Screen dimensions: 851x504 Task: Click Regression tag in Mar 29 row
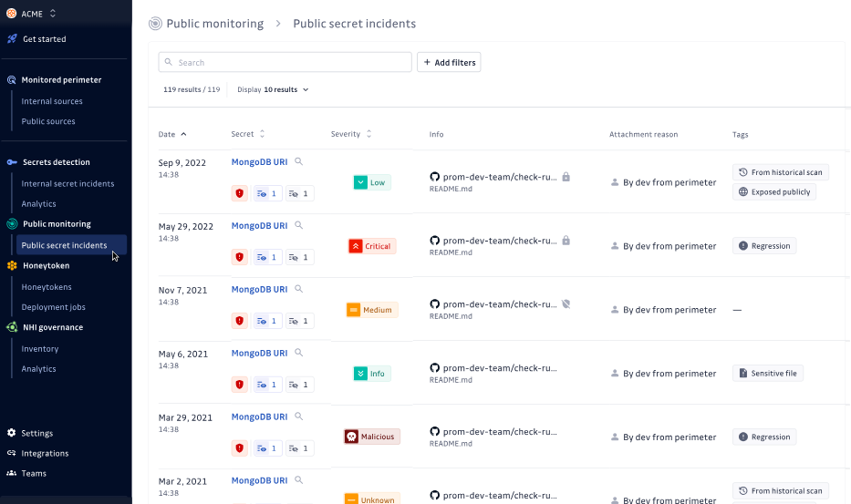(764, 437)
